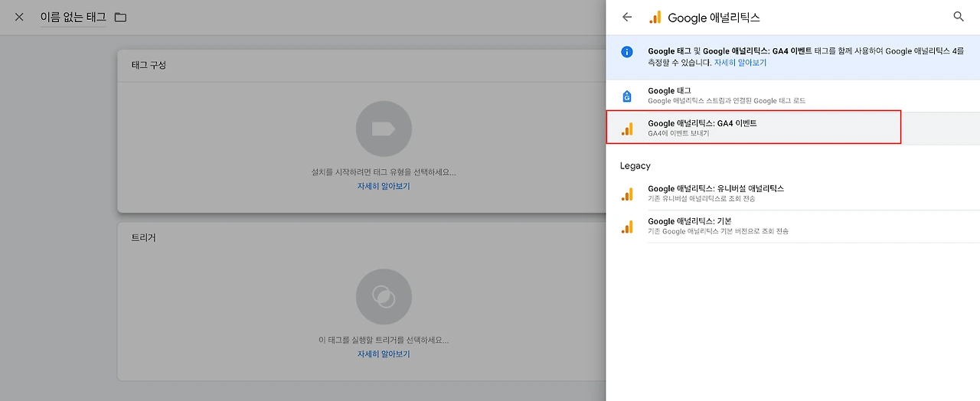Select Google 애널리틱스: 유니버설 애널리틱스
Image resolution: width=980 pixels, height=401 pixels.
tap(792, 194)
